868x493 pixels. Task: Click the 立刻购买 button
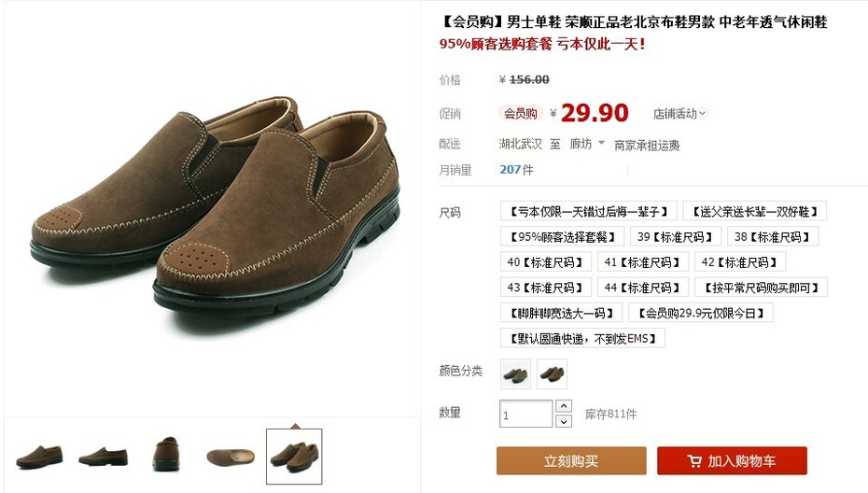[571, 461]
